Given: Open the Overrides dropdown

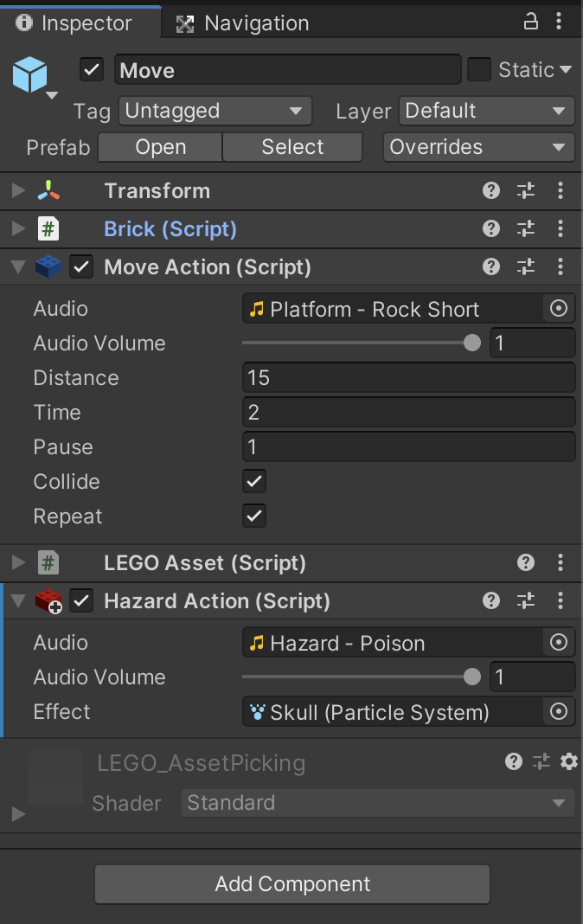Looking at the screenshot, I should click(478, 147).
